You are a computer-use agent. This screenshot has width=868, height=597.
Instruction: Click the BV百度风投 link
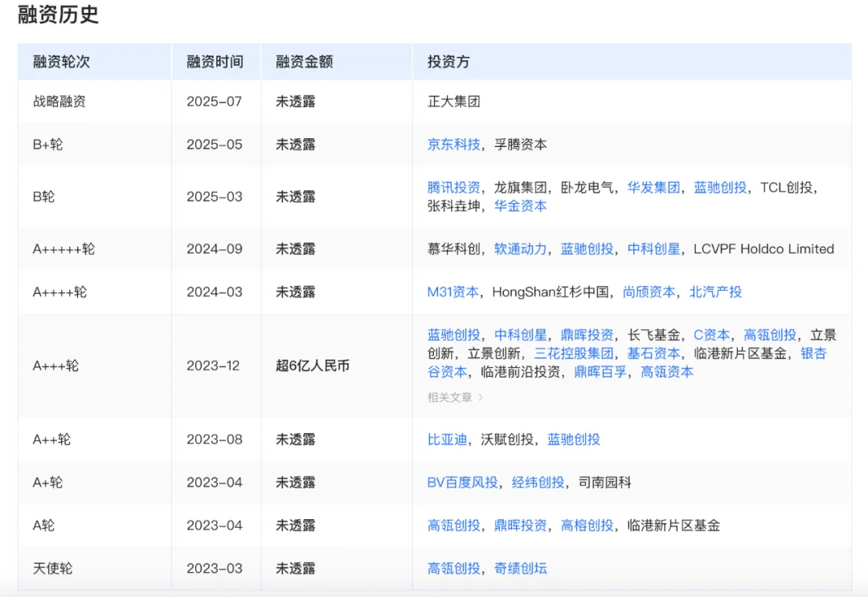pyautogui.click(x=462, y=483)
